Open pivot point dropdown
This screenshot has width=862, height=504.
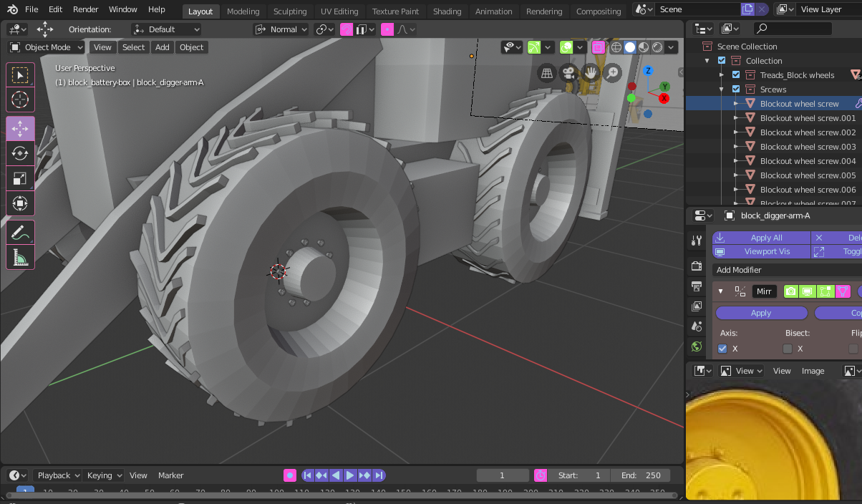[x=326, y=29]
